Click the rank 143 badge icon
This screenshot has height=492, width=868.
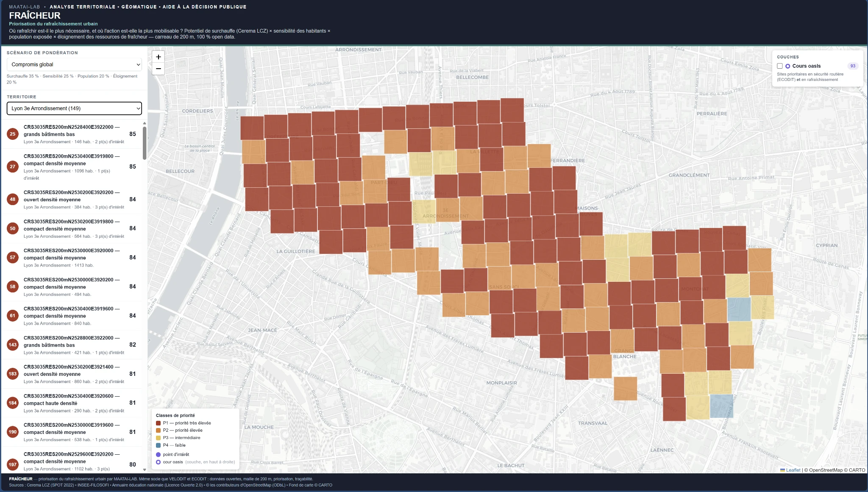tap(13, 345)
